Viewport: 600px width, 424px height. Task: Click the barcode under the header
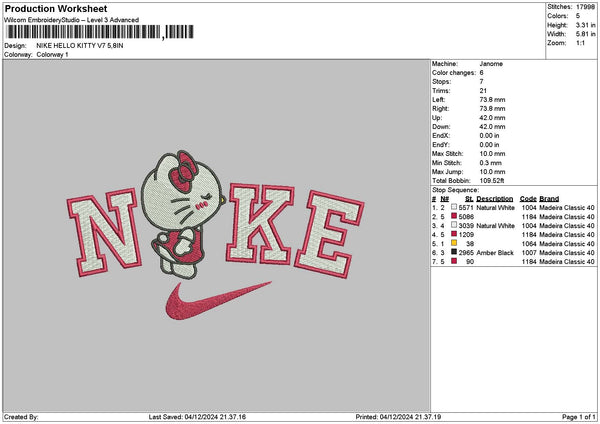click(x=100, y=32)
